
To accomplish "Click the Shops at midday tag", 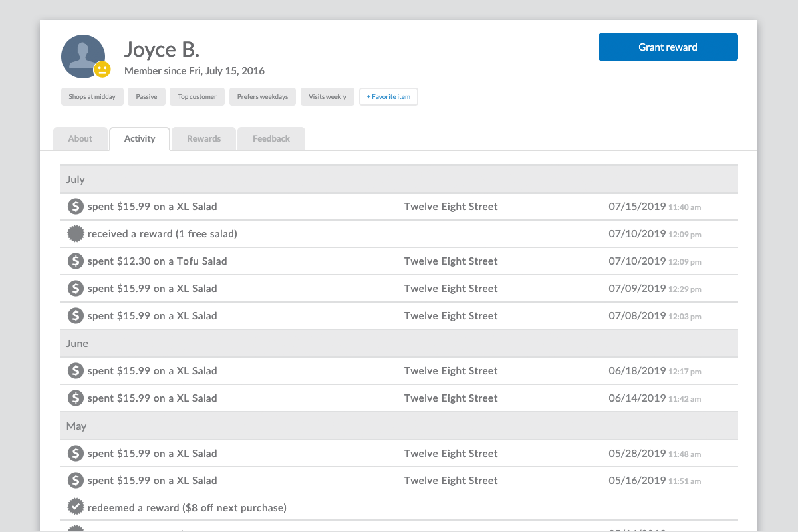I will pyautogui.click(x=92, y=97).
